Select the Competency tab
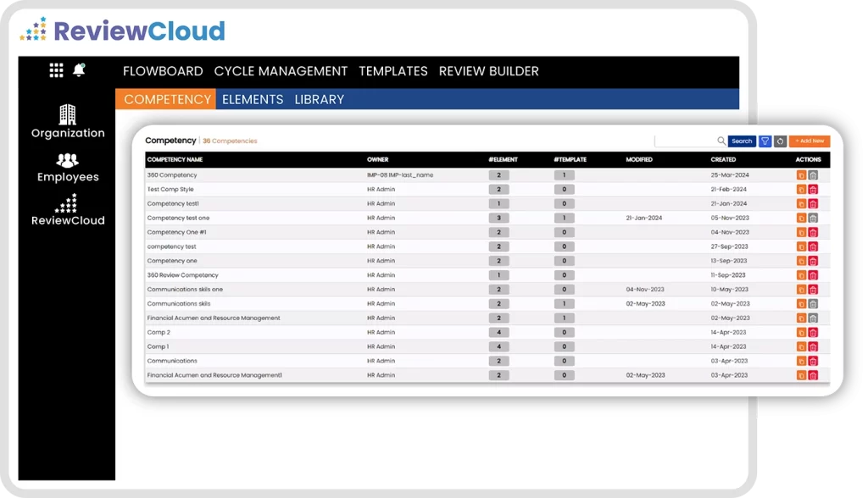 [x=166, y=100]
